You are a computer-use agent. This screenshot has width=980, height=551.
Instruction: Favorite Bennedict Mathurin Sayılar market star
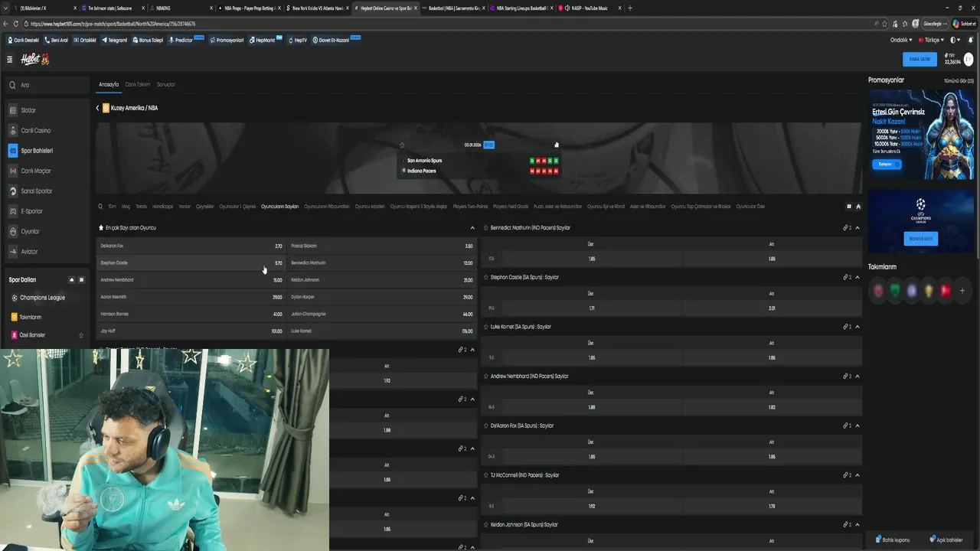pyautogui.click(x=485, y=228)
